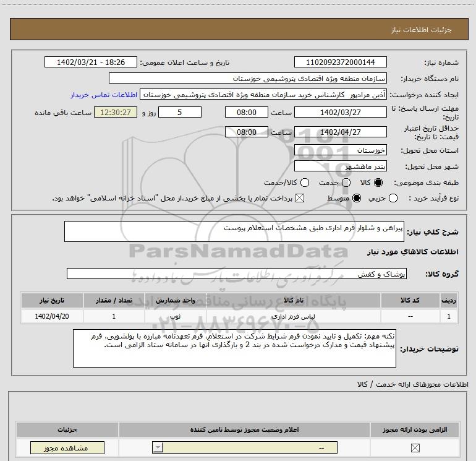The width and height of the screenshot is (476, 461).
Task: Click the response deadline date 1402/03/27
Action: 340,112
